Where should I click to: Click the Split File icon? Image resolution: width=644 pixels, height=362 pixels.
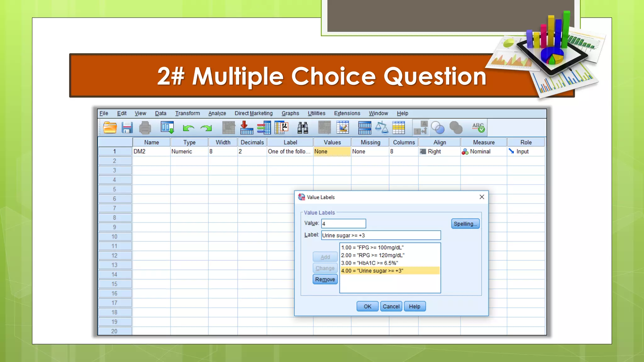[x=364, y=128]
